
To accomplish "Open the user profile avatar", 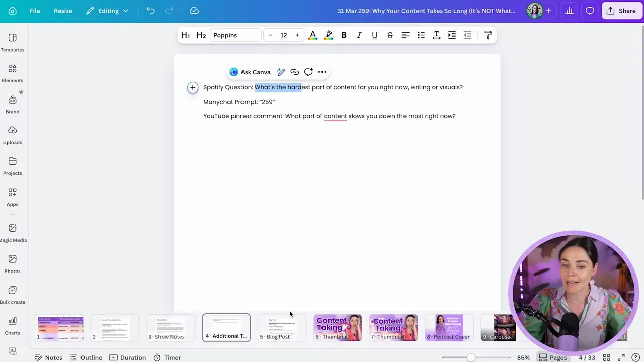I will (x=534, y=11).
